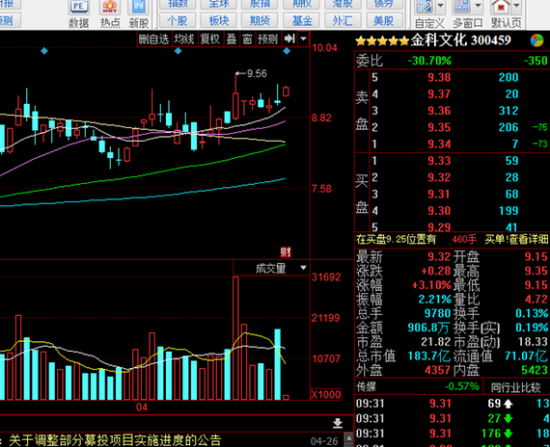Open the chart toolbar dropdown arrow after 预测
Screen dimensions: 550x447
pos(303,39)
